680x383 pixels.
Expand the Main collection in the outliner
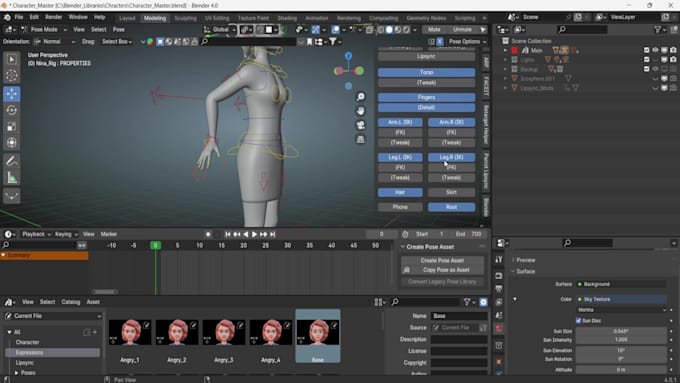[505, 50]
